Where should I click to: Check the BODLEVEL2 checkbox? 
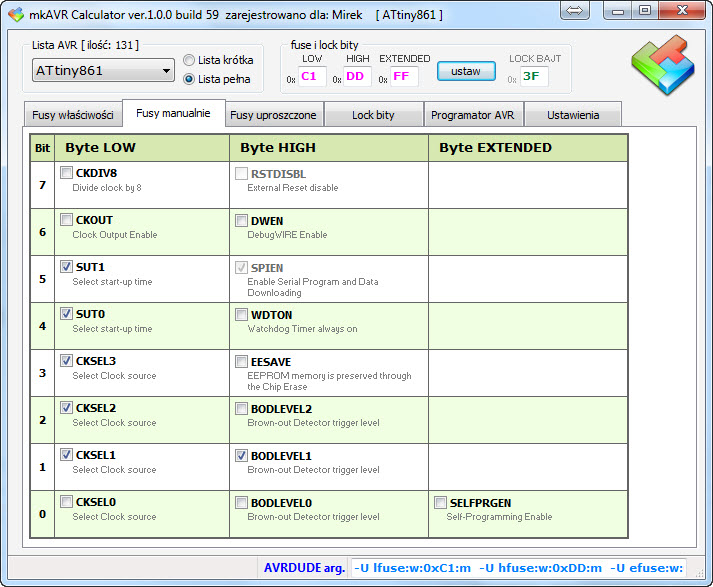[x=241, y=409]
